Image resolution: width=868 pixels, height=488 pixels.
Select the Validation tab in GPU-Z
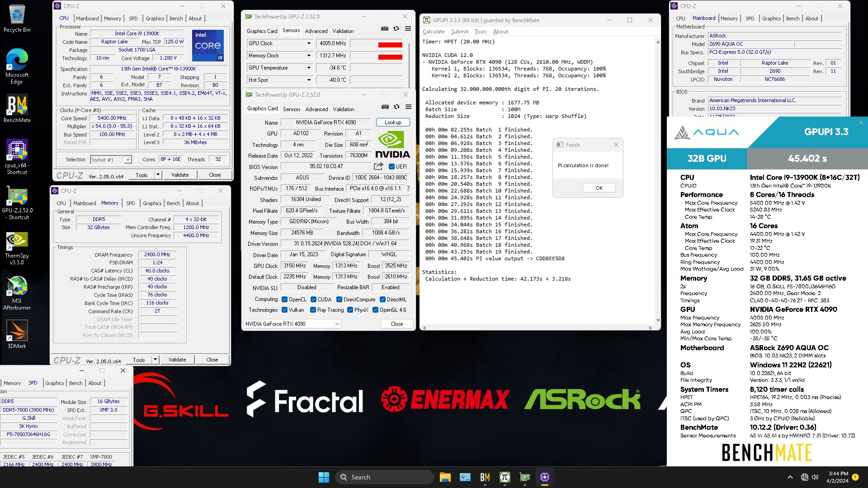pos(344,31)
